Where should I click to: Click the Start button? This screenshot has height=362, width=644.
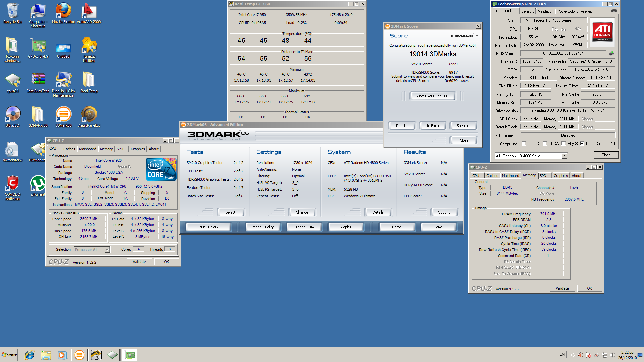(x=9, y=355)
